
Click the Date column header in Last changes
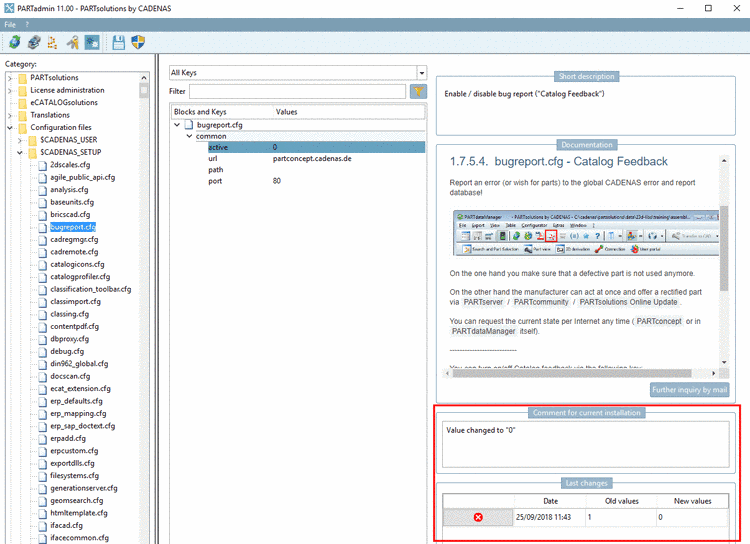[x=551, y=501]
